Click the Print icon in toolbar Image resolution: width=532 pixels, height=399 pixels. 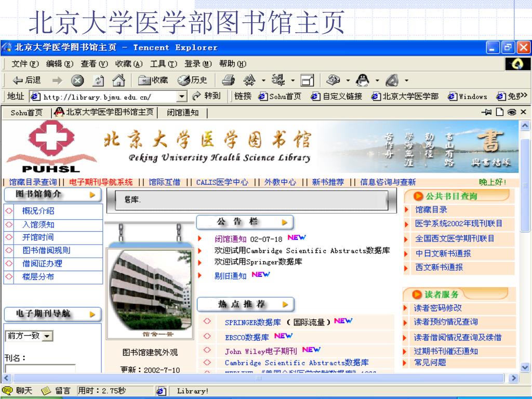click(229, 80)
